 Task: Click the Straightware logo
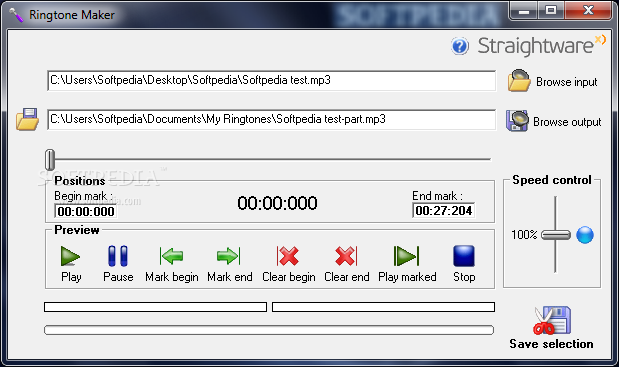541,46
